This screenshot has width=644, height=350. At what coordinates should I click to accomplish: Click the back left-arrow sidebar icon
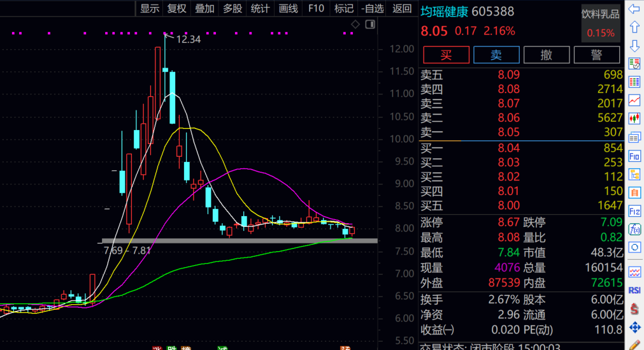click(x=634, y=10)
